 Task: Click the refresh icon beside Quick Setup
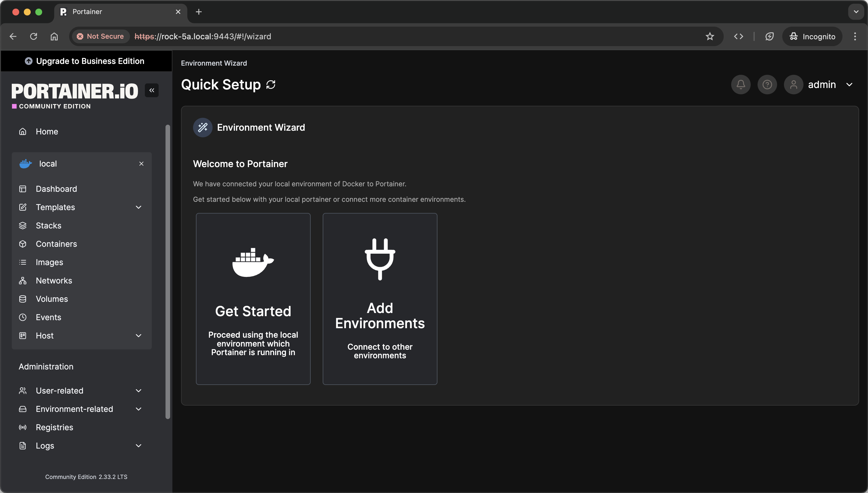[x=271, y=84]
